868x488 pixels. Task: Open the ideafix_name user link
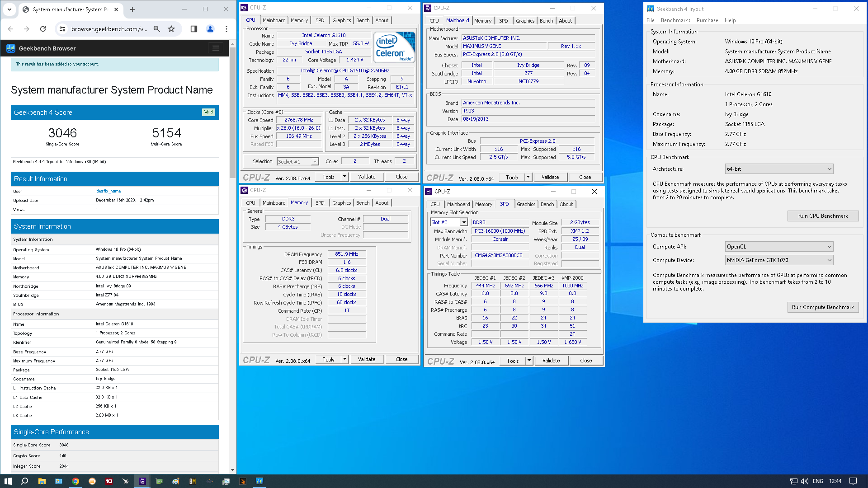click(x=108, y=191)
